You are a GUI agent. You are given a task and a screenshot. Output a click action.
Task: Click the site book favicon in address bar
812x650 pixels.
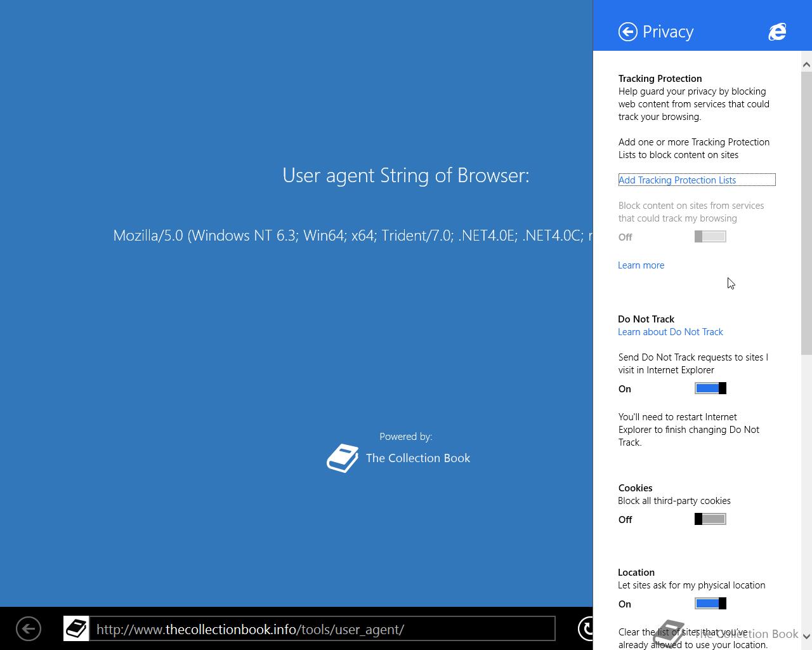coord(76,629)
